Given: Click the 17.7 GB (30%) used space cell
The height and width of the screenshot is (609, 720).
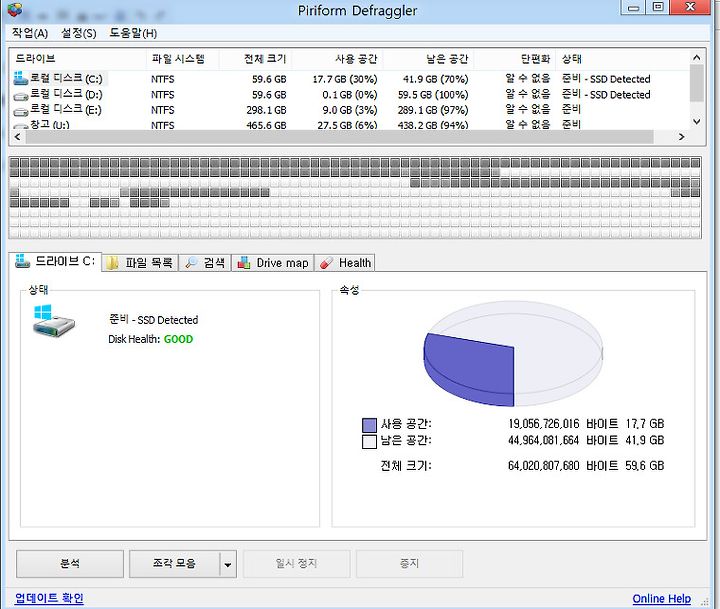Looking at the screenshot, I should 345,79.
